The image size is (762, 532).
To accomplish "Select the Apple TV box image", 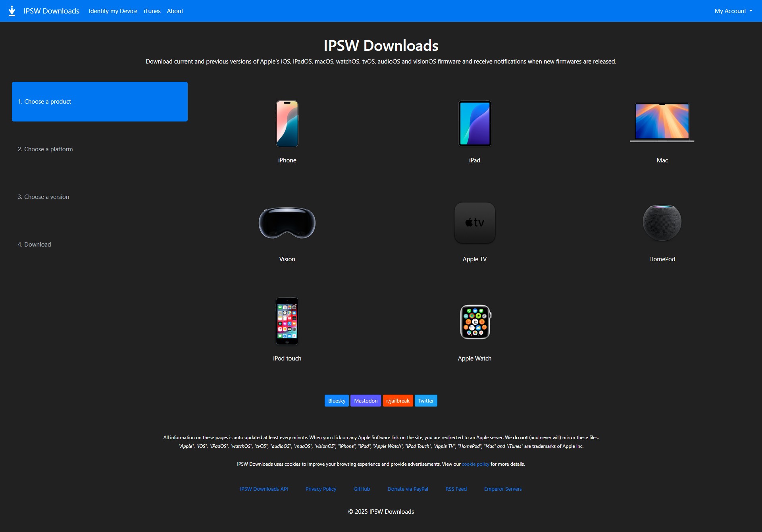I will point(475,223).
